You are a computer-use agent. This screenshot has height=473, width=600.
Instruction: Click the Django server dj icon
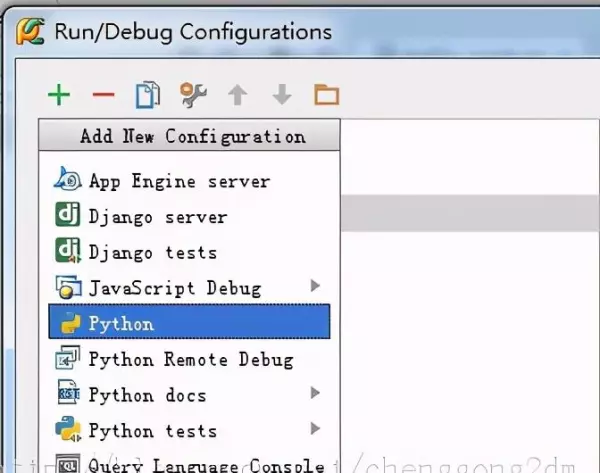pyautogui.click(x=68, y=214)
